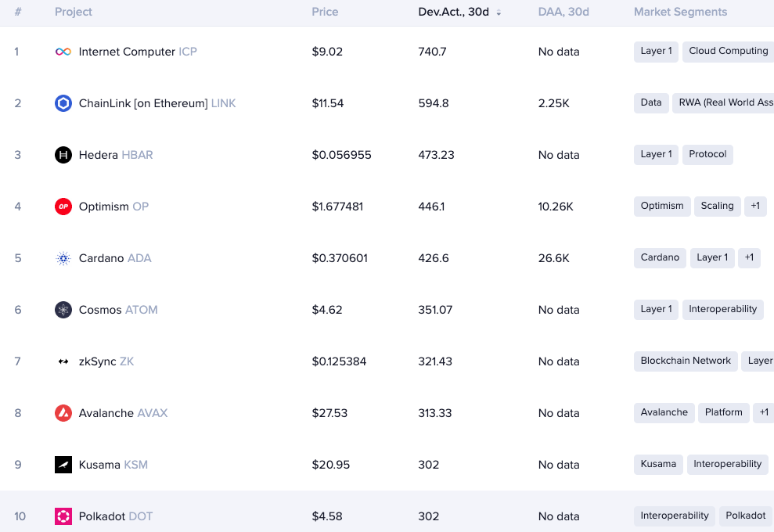Click the Avalanche red logo icon

(63, 413)
